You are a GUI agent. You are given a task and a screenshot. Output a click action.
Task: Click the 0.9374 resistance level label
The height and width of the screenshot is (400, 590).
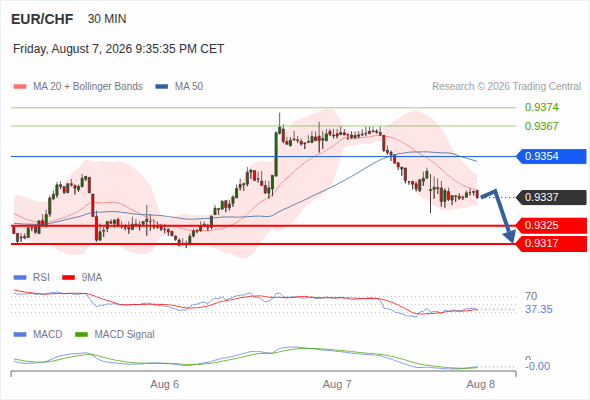pos(541,107)
